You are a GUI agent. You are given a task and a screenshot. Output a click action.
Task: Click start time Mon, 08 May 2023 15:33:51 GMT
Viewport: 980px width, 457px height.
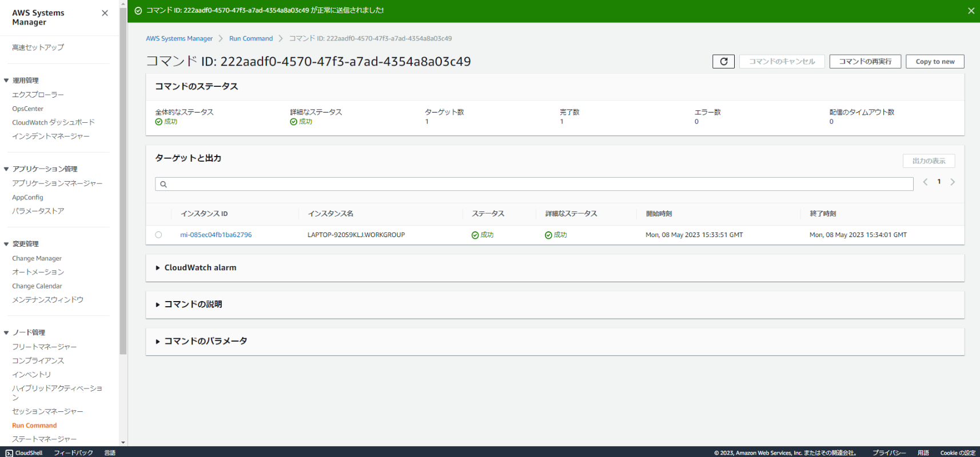coord(694,235)
